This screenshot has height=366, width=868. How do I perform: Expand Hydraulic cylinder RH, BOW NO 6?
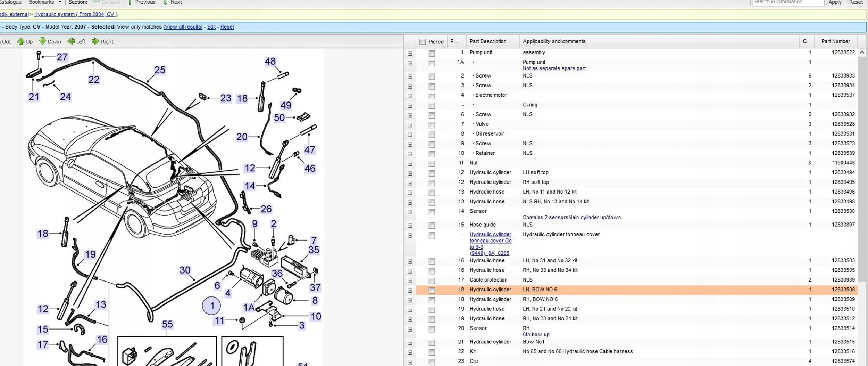point(410,300)
